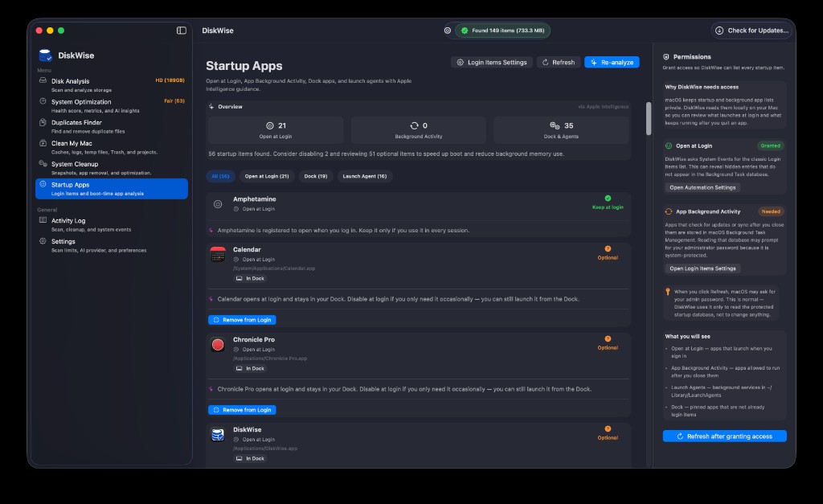823x504 pixels.
Task: Click the Amphetamine app icon
Action: point(218,204)
